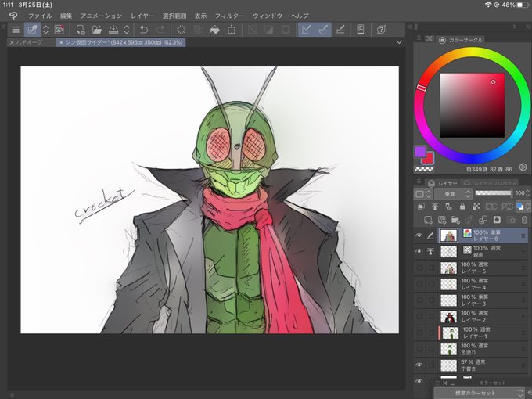The height and width of the screenshot is (399, 532).
Task: Create layer mask icon
Action: (x=497, y=220)
